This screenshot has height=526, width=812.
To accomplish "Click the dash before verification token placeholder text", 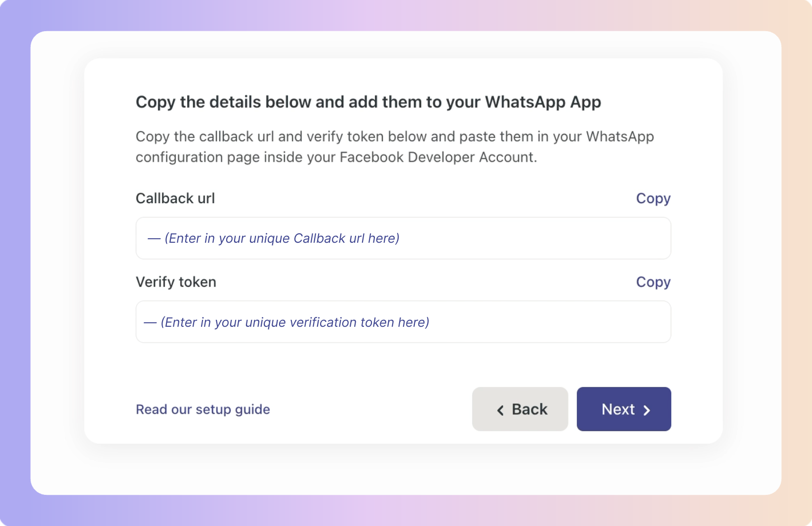I will pyautogui.click(x=150, y=323).
